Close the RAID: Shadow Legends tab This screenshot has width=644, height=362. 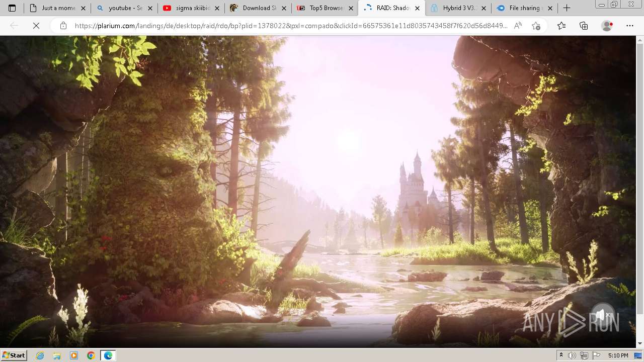[x=417, y=8]
